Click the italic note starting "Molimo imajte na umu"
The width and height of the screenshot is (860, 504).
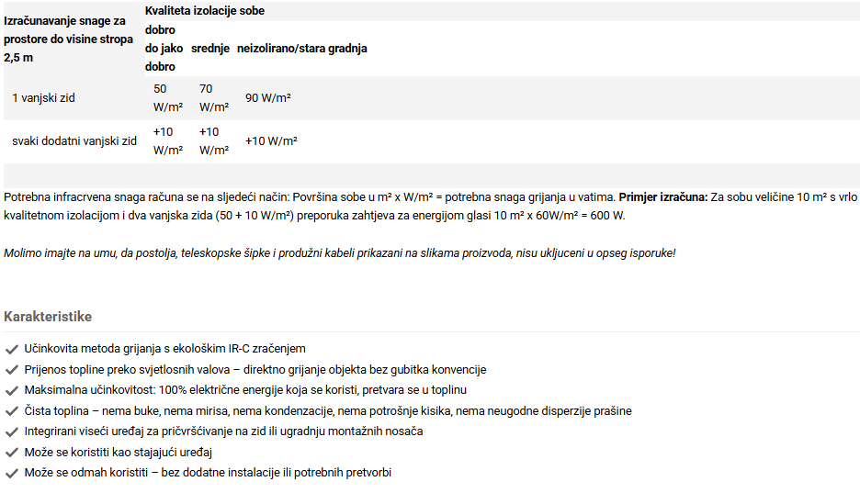(339, 252)
